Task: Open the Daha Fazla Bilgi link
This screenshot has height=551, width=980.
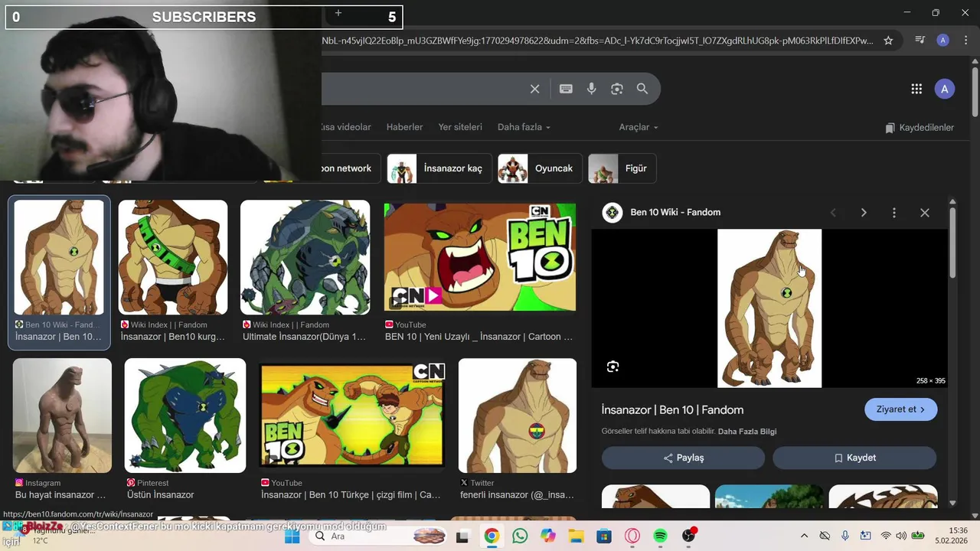Action: (x=747, y=432)
